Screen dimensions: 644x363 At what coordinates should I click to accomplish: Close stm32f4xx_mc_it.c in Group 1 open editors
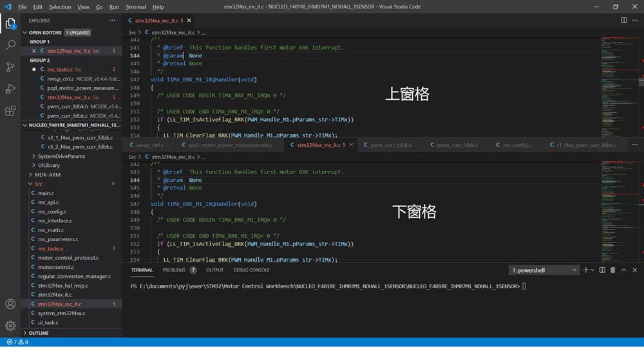(34, 51)
